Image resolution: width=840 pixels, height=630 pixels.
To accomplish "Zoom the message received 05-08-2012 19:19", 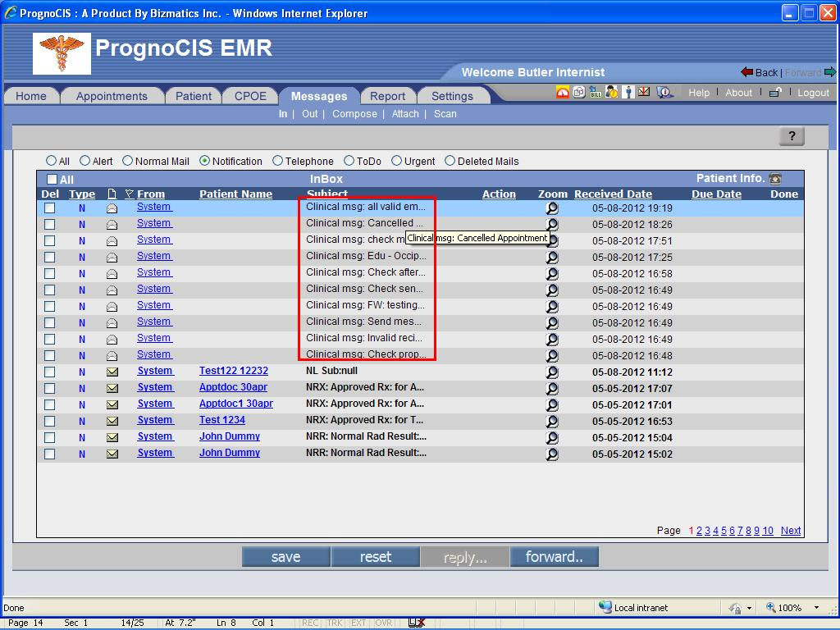I will 552,208.
